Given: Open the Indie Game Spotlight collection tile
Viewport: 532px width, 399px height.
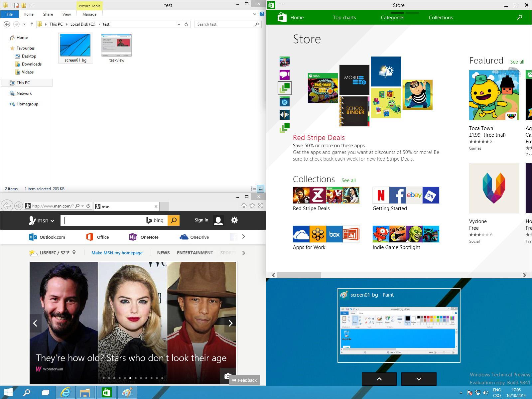Looking at the screenshot, I should coord(406,234).
